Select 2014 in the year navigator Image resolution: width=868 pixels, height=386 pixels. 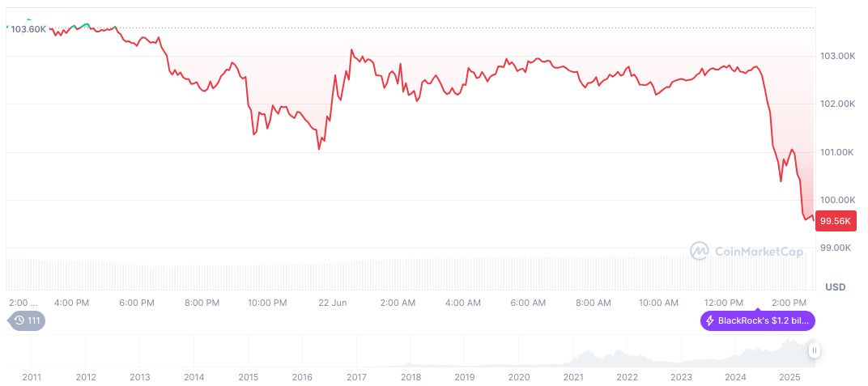pyautogui.click(x=194, y=377)
